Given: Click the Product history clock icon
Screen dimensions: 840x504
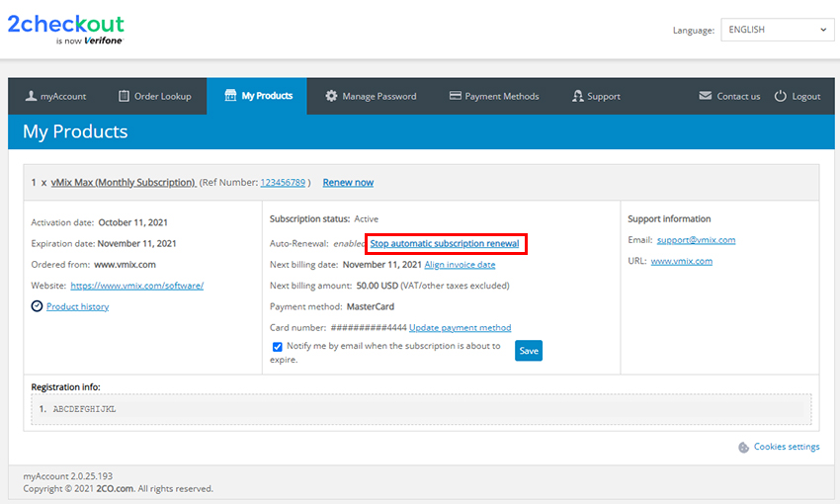Looking at the screenshot, I should pos(37,306).
